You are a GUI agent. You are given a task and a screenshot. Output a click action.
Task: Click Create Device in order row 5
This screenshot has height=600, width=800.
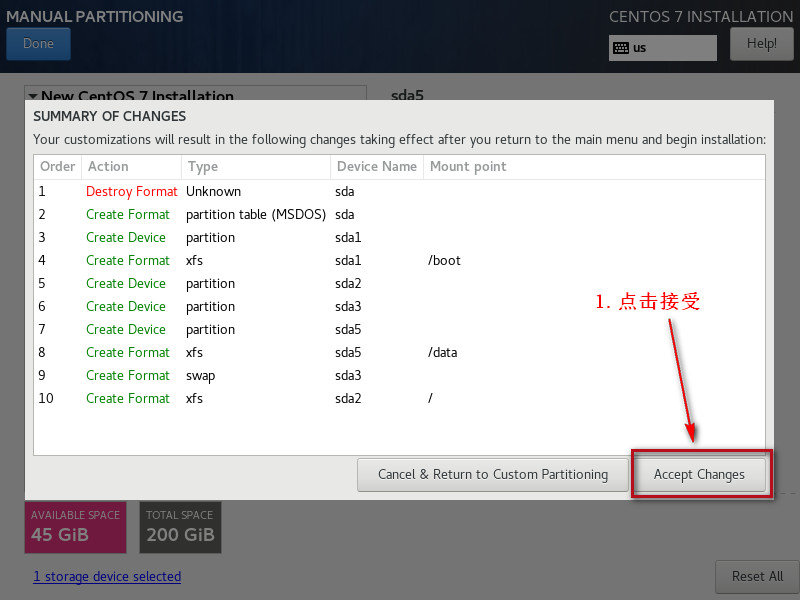tap(126, 283)
